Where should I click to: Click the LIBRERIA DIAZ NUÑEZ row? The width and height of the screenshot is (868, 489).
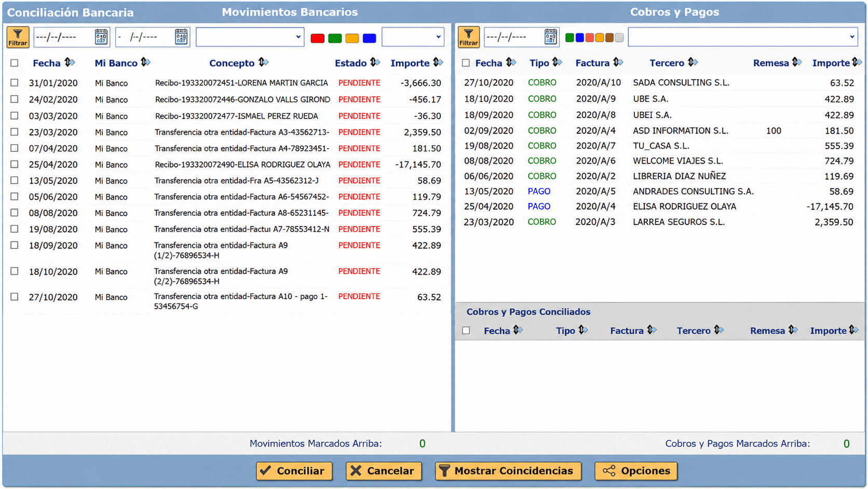point(659,176)
